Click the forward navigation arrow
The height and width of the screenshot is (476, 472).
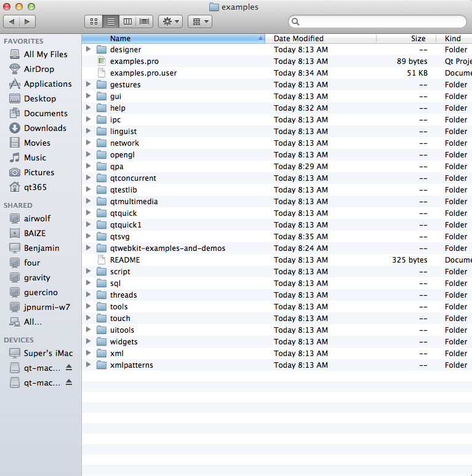[x=28, y=22]
